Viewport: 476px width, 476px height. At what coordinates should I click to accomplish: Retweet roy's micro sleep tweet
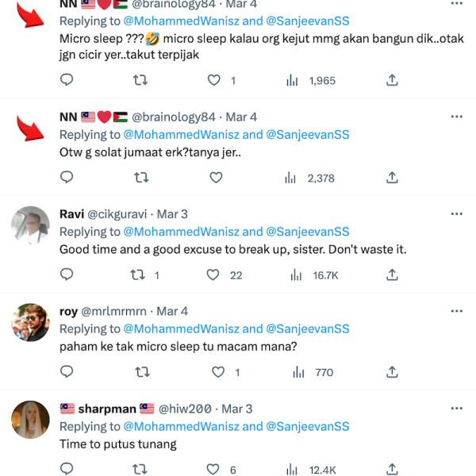142,372
